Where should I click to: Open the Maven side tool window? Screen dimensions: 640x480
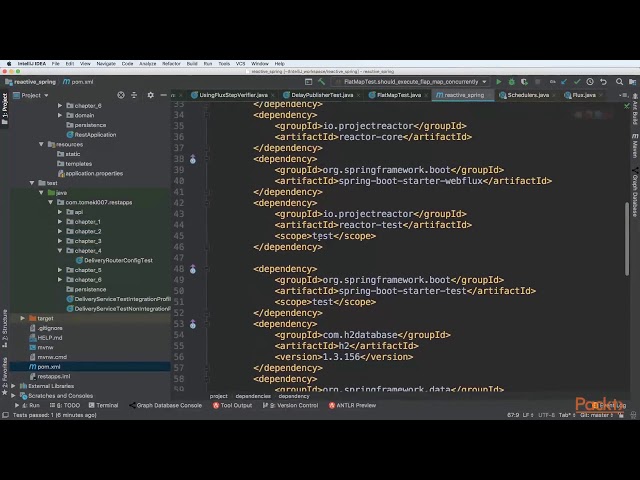pyautogui.click(x=635, y=145)
